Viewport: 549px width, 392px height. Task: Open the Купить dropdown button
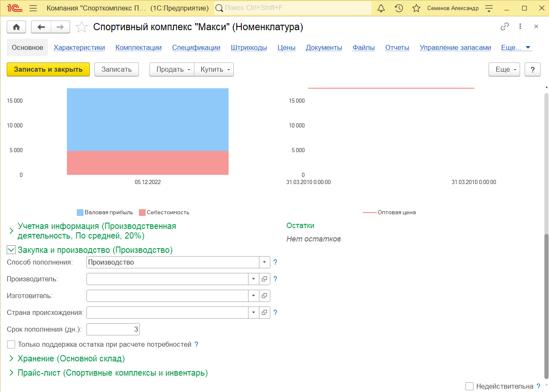[x=214, y=70]
